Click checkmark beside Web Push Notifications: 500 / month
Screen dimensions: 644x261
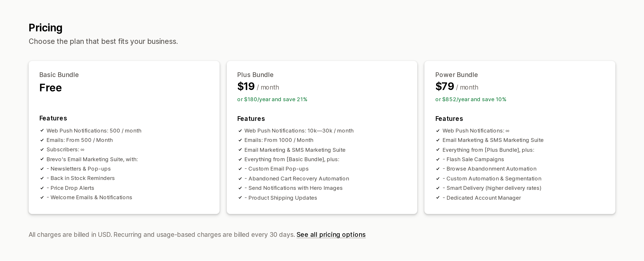point(42,131)
